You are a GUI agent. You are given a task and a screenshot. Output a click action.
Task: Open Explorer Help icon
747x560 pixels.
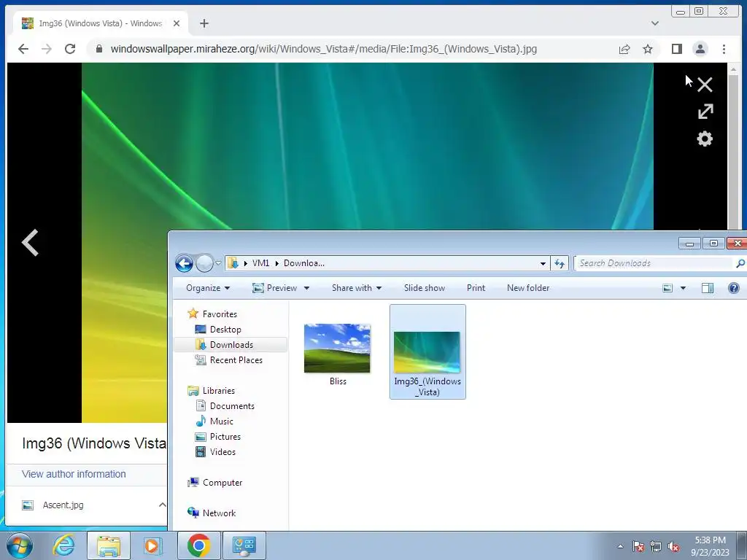pos(734,288)
